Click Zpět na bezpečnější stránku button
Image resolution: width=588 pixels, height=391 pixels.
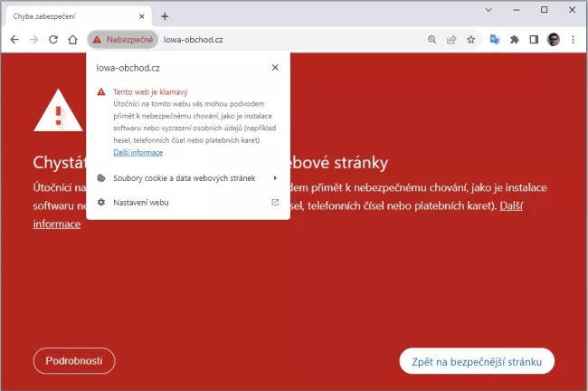coord(477,361)
